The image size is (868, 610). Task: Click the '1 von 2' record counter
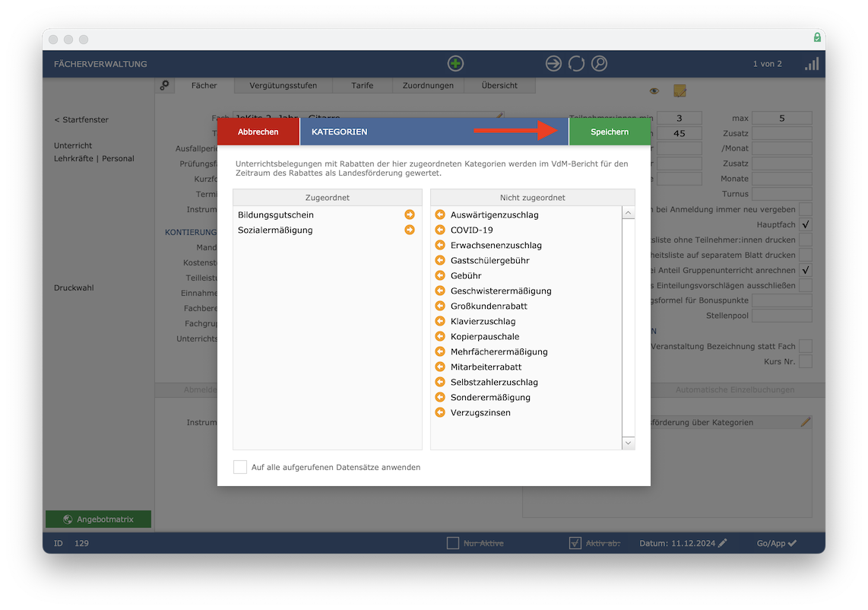point(767,64)
